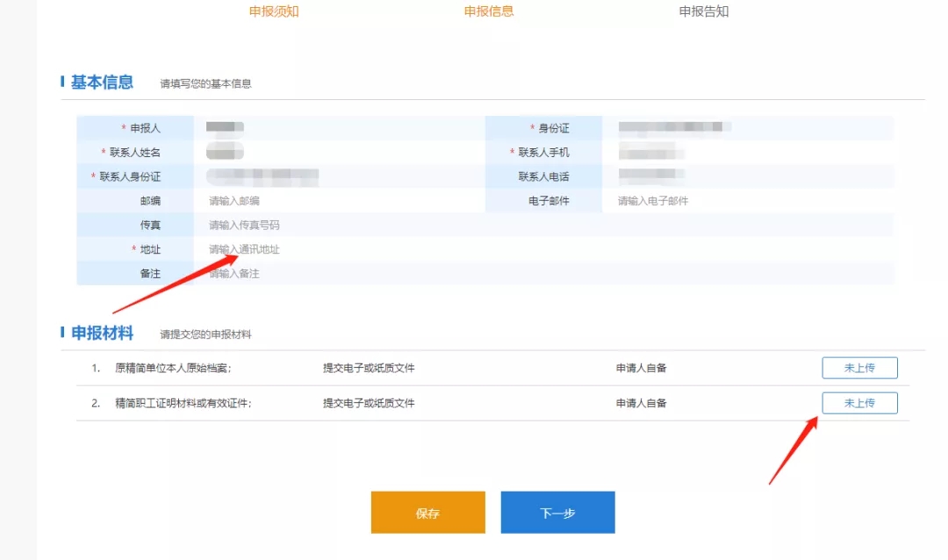The image size is (948, 560).
Task: Click 提交电子或纸质文件 in row 1
Action: (369, 368)
